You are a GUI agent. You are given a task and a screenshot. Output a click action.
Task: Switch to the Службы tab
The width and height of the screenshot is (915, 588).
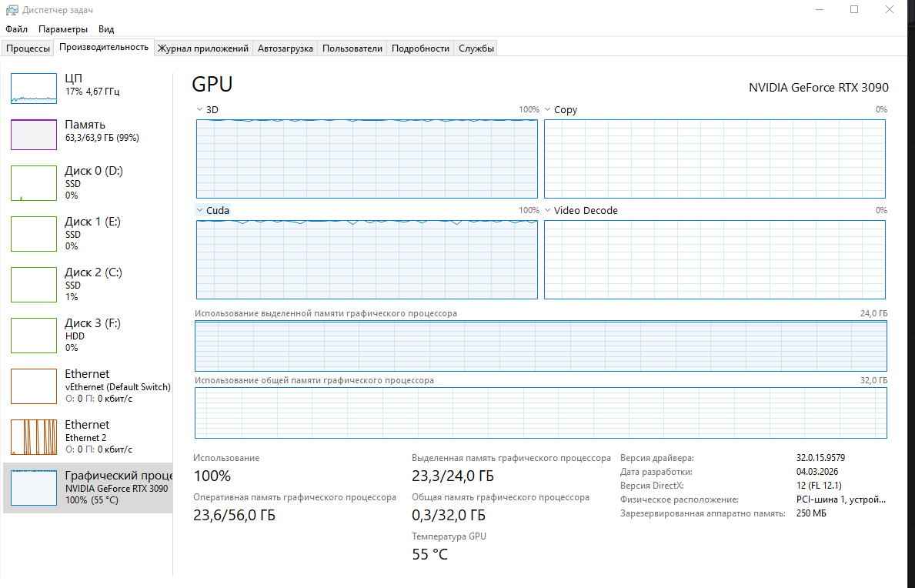(x=476, y=48)
